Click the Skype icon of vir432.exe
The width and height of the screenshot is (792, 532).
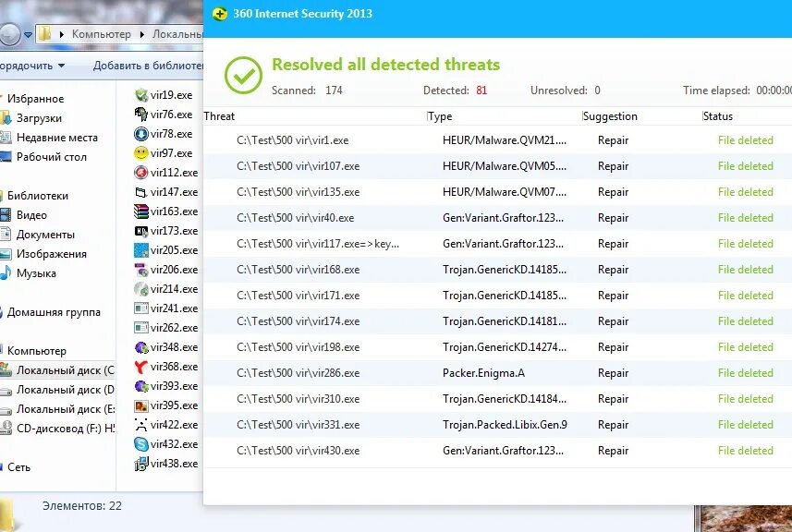click(141, 444)
